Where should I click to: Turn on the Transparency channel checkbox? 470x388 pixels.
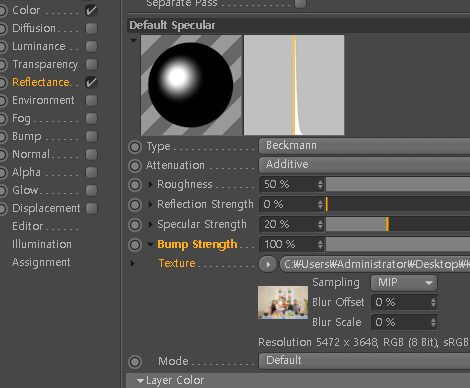[91, 64]
